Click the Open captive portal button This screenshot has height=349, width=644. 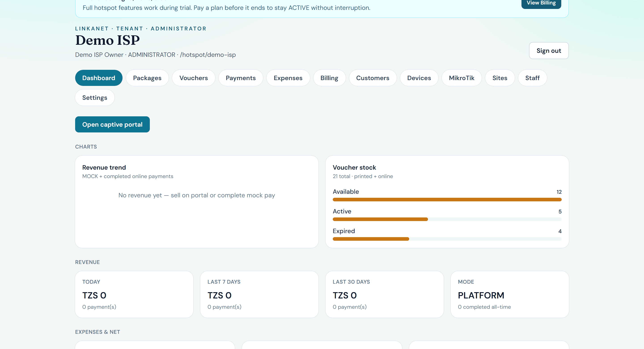pyautogui.click(x=112, y=124)
